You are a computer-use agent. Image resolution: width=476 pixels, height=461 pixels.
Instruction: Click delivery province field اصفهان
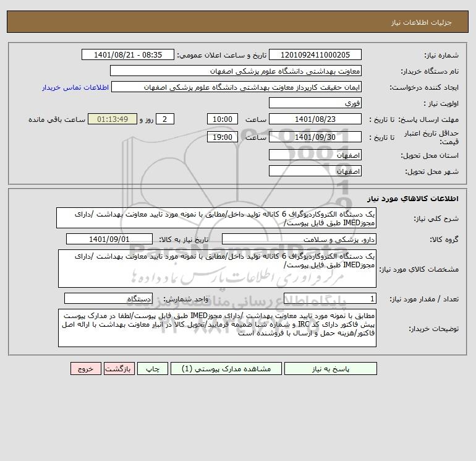tap(315, 155)
